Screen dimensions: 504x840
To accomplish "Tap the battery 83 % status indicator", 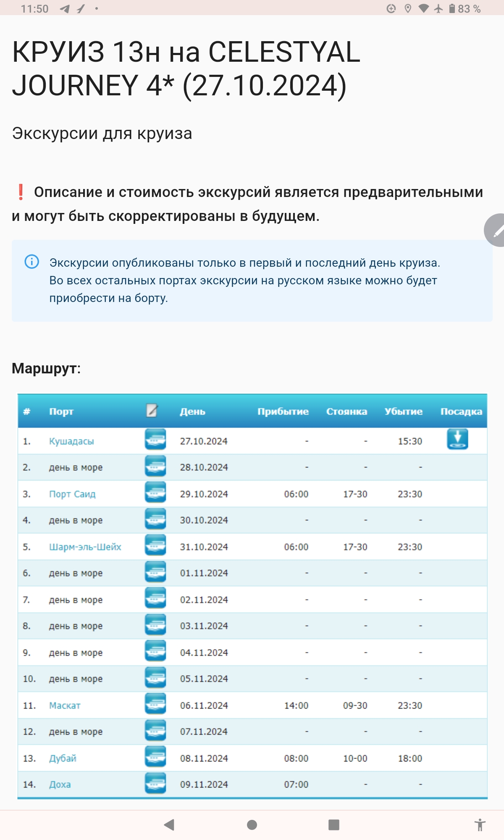I will pos(465,8).
